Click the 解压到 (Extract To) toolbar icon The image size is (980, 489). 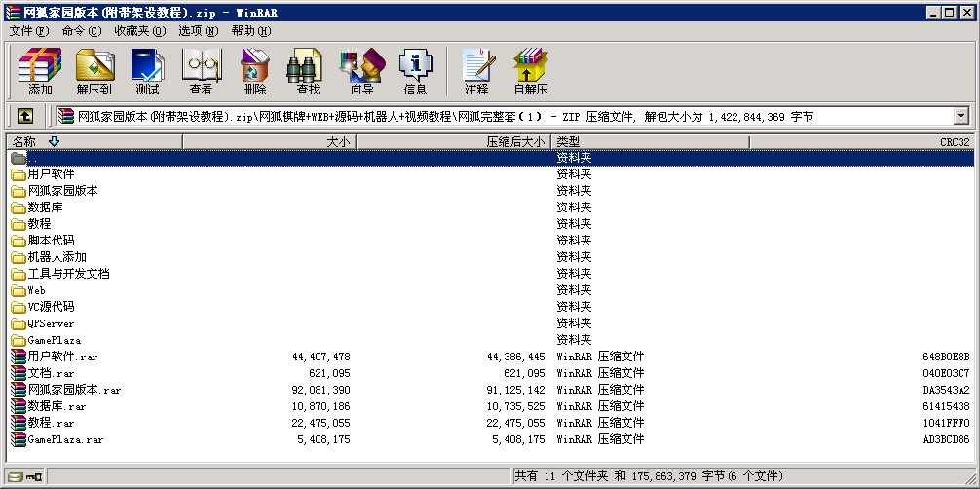click(94, 64)
